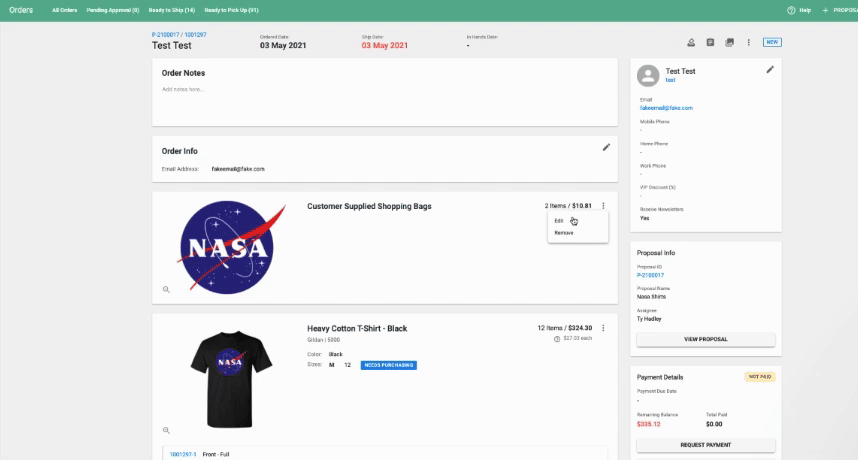Open the order header three-dot menu

(748, 42)
